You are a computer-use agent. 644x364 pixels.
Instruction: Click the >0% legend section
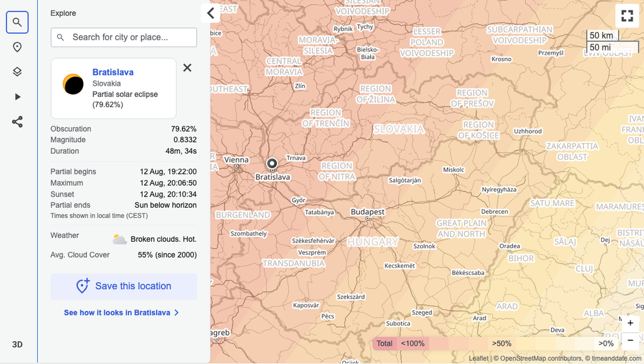pos(606,343)
